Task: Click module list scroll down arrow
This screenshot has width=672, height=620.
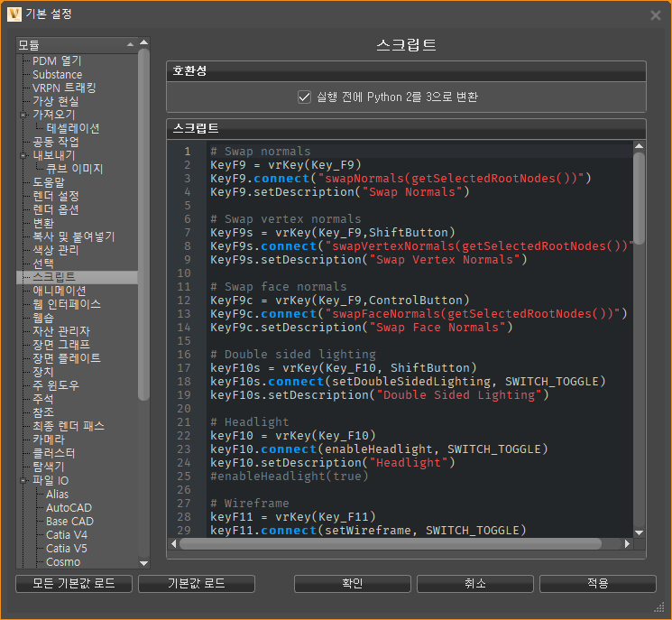Action: (x=144, y=563)
